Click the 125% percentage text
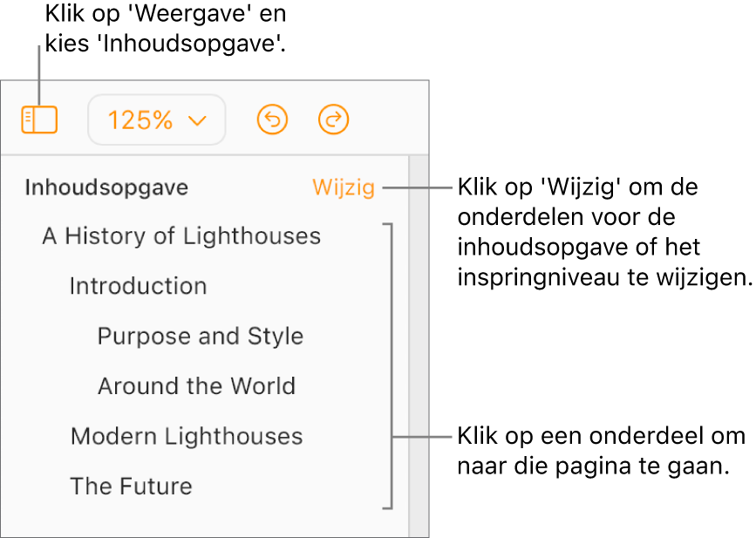 pyautogui.click(x=140, y=120)
